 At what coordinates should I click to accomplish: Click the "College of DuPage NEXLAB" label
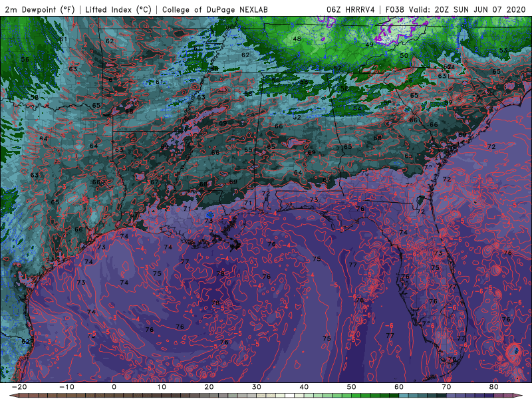point(215,9)
